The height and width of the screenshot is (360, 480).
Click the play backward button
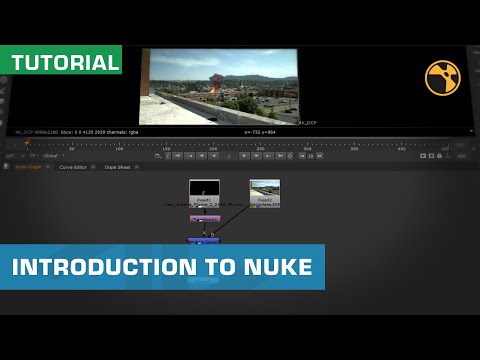213,156
